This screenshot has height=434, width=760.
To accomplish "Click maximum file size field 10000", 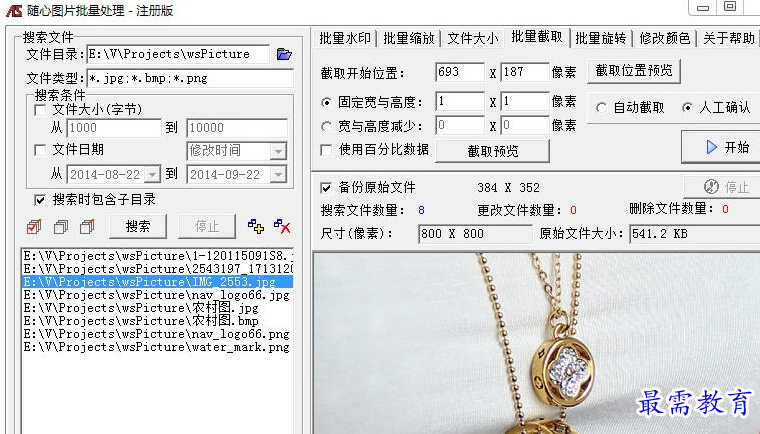I will coord(237,128).
